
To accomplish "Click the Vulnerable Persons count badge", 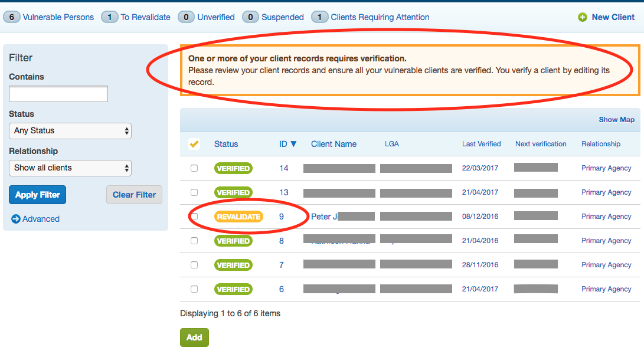I will click(11, 17).
